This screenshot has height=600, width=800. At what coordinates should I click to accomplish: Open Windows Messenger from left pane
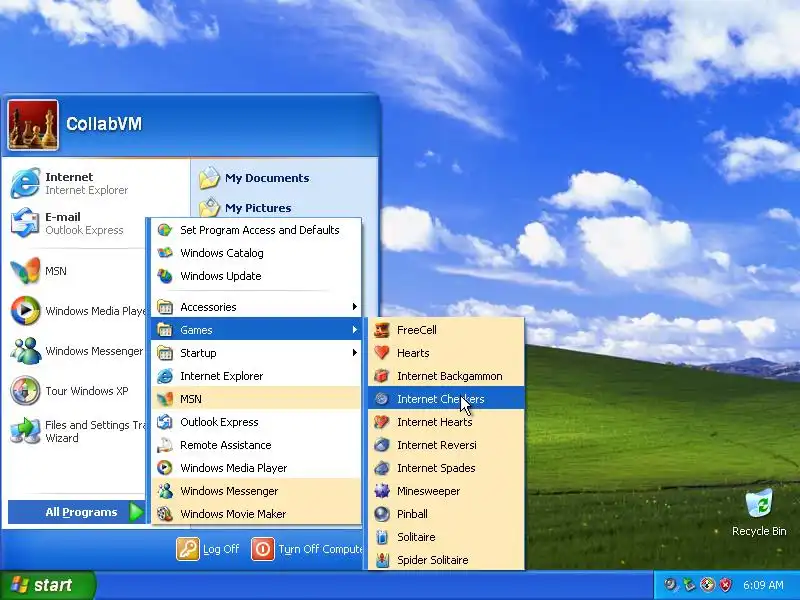77,351
